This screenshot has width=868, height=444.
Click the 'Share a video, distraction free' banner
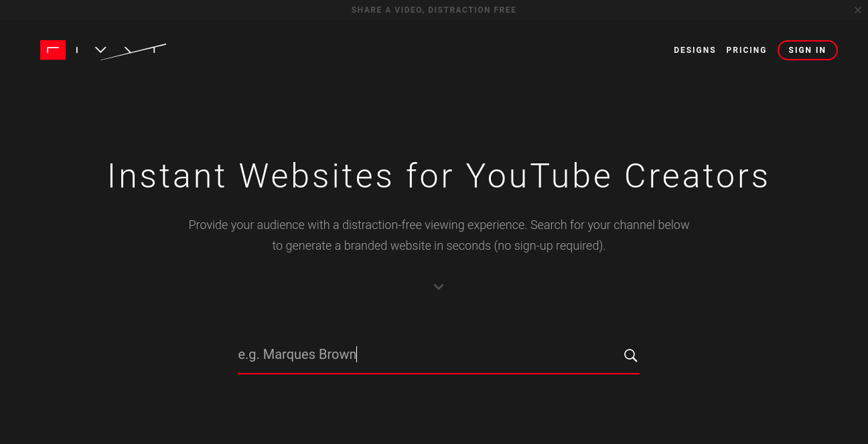pos(434,10)
